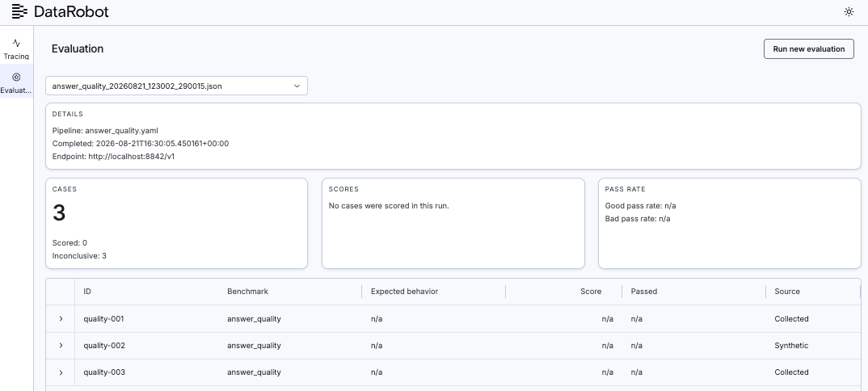
Task: Open the evaluation file dropdown
Action: pyautogui.click(x=176, y=86)
